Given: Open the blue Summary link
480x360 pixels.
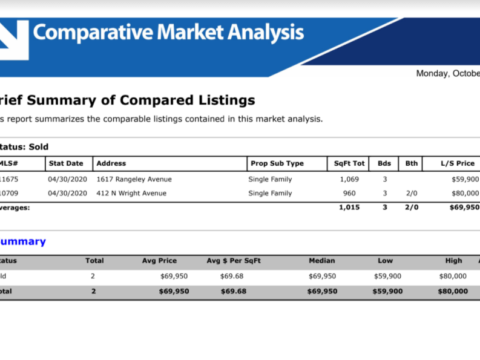Looking at the screenshot, I should (x=23, y=241).
